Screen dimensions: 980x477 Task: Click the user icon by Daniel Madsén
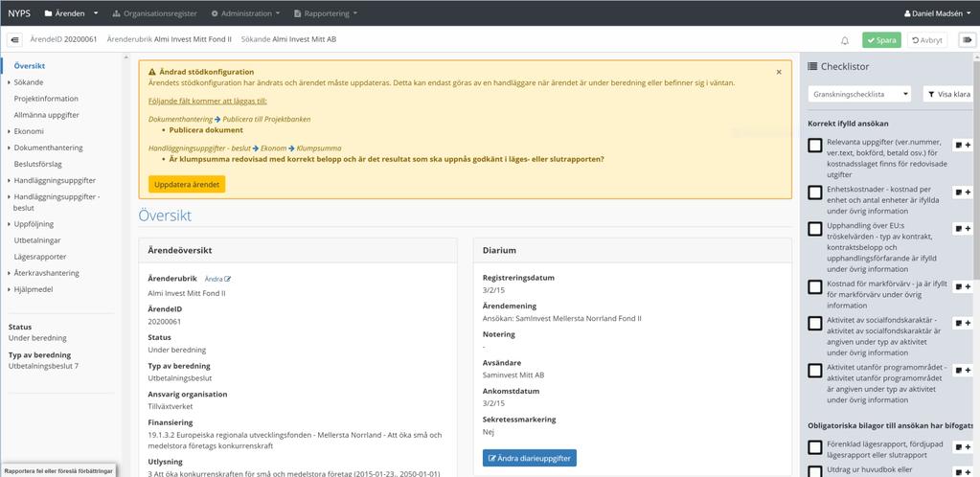(907, 13)
